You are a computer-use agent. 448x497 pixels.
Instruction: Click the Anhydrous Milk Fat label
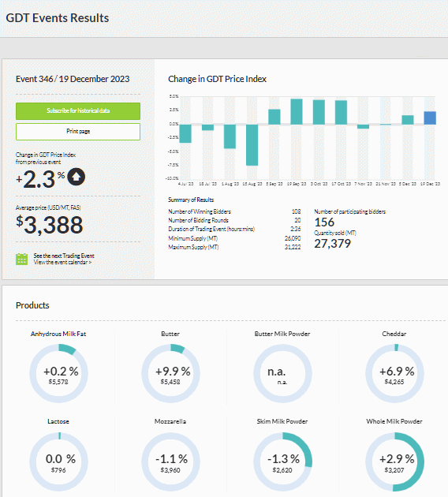(58, 334)
